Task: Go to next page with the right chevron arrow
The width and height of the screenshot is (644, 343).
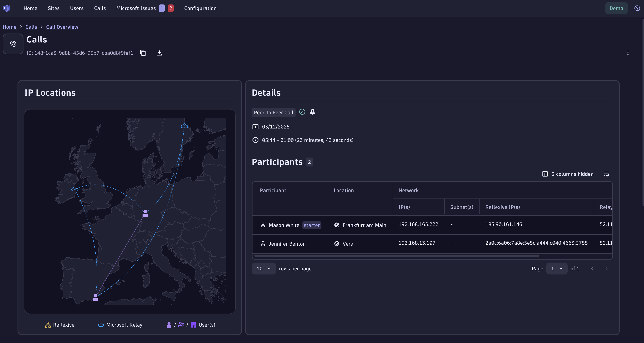Action: [607, 269]
